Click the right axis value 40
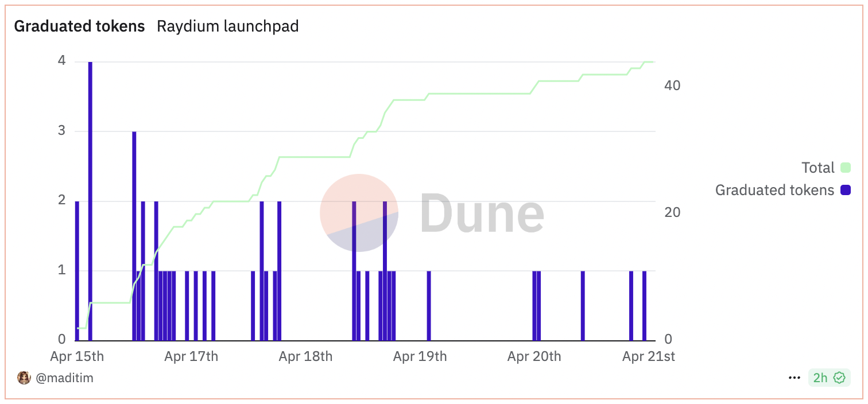 (x=672, y=86)
